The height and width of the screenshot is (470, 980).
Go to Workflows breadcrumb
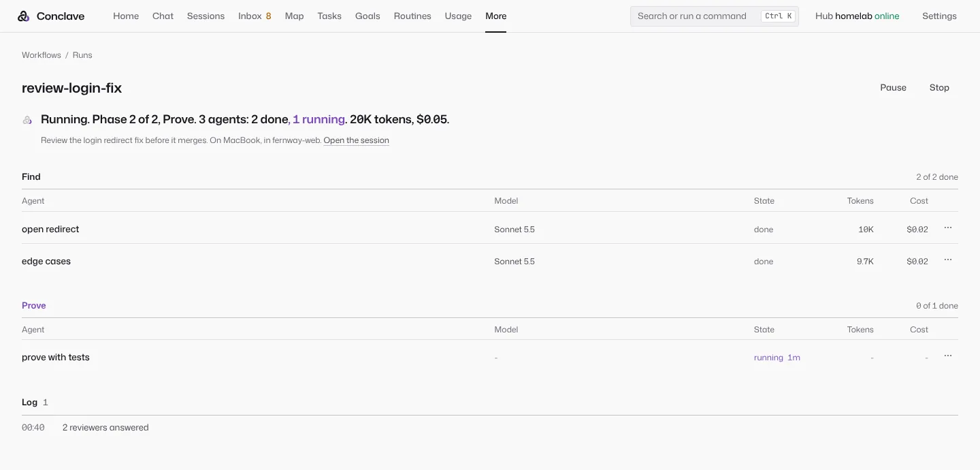(42, 55)
